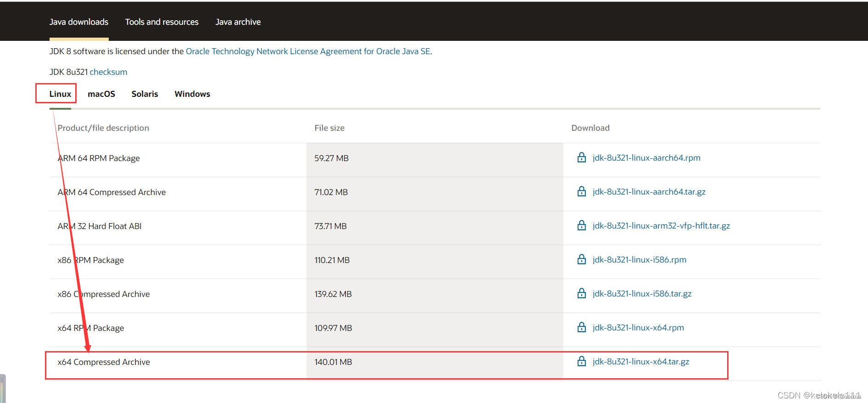Switch to the Solaris platform tab
Viewport: 868px width, 403px height.
tap(145, 94)
